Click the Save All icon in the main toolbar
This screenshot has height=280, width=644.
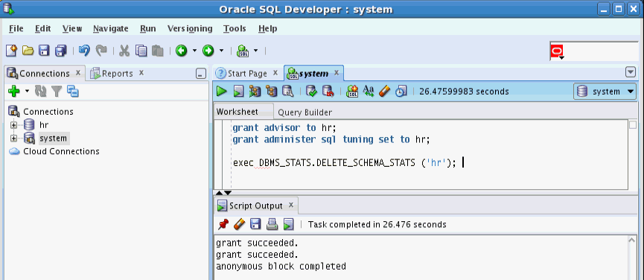(61, 51)
